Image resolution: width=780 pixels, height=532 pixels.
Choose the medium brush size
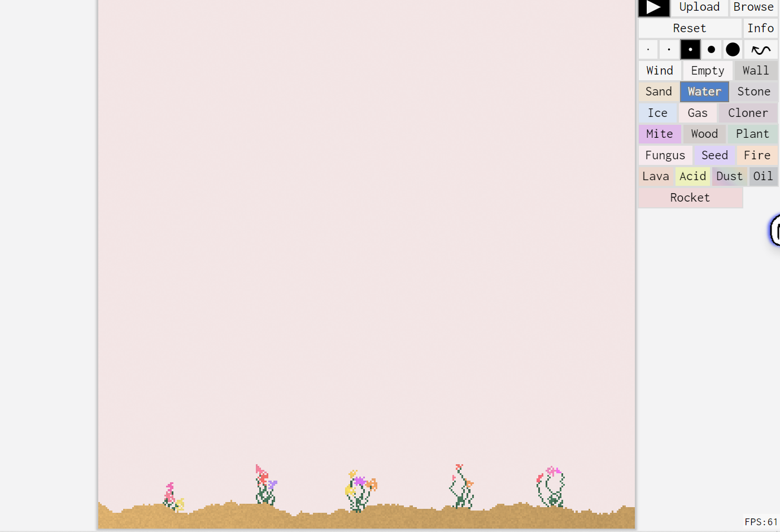pos(690,50)
